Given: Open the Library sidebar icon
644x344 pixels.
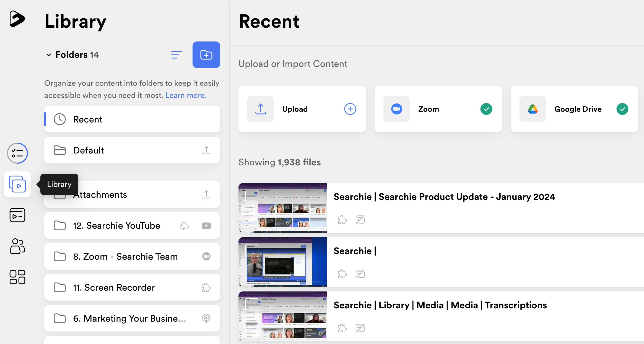Looking at the screenshot, I should tap(17, 184).
